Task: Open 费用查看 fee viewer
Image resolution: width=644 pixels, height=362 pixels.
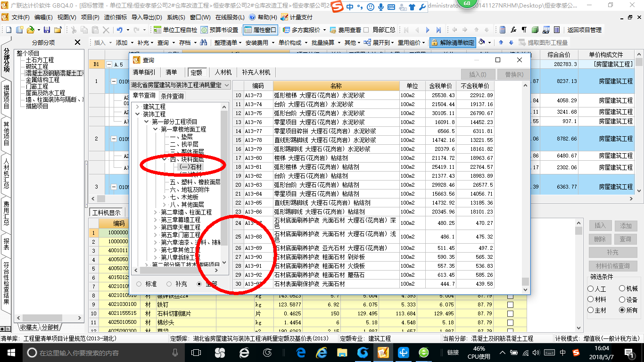Action: [x=346, y=30]
